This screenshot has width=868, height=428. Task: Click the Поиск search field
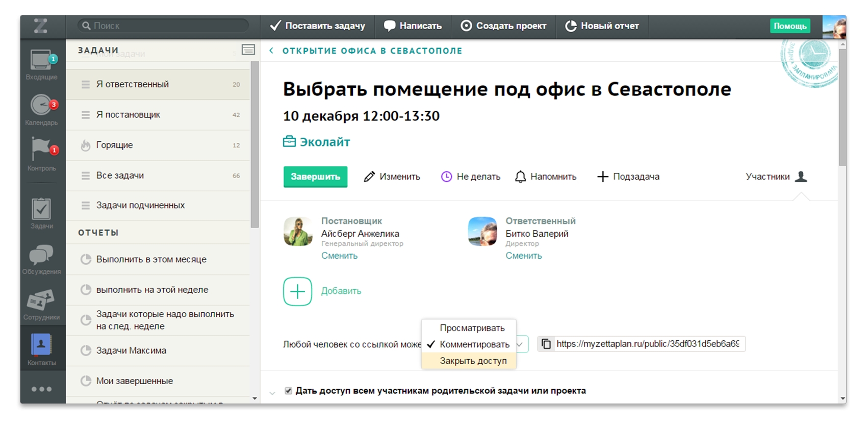point(163,26)
